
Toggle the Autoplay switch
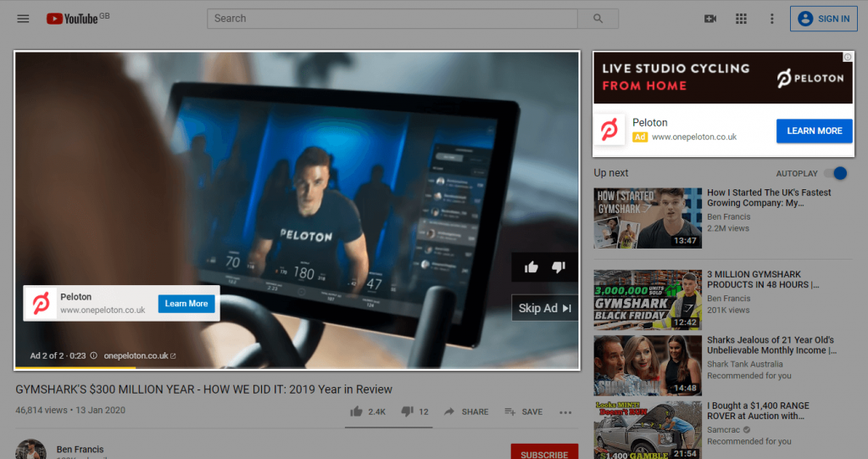pos(835,173)
